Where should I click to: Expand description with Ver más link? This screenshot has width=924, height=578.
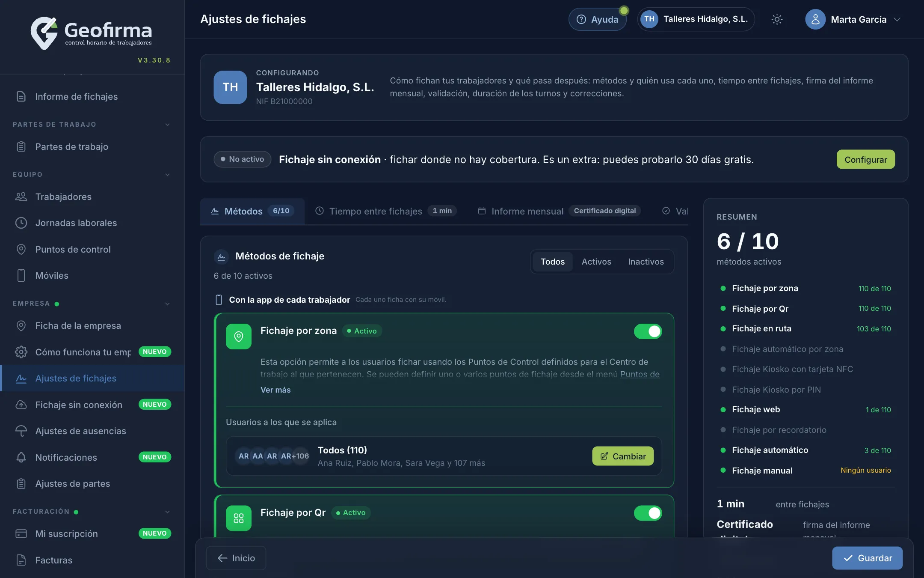275,390
